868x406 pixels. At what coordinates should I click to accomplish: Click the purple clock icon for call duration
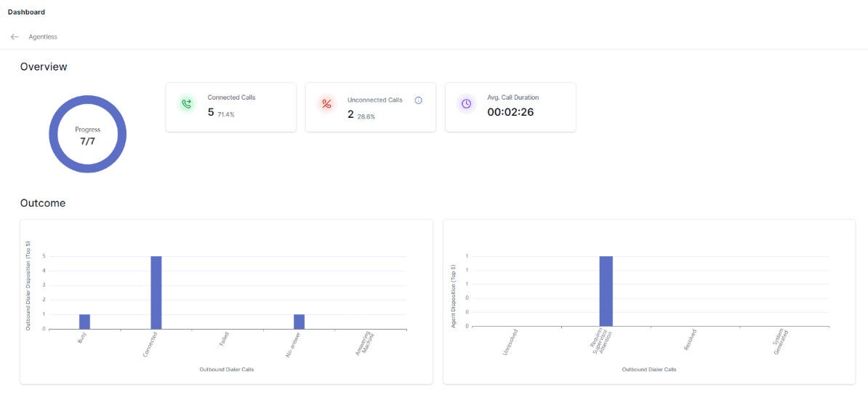(467, 104)
